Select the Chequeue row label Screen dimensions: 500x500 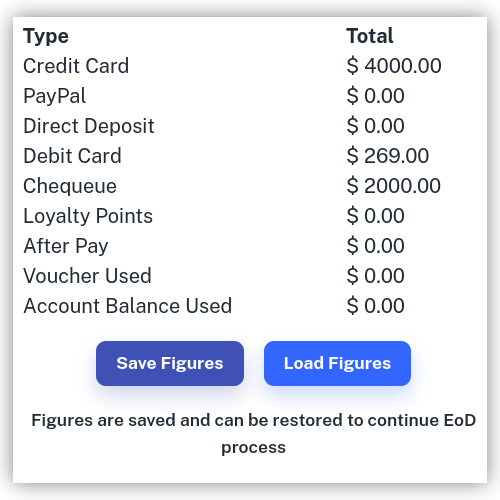click(x=70, y=186)
